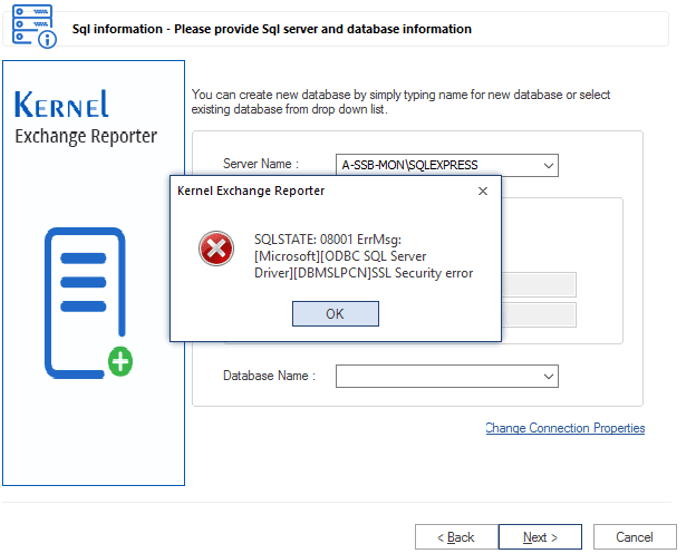
Task: Proceed with the Next button
Action: pos(540,538)
